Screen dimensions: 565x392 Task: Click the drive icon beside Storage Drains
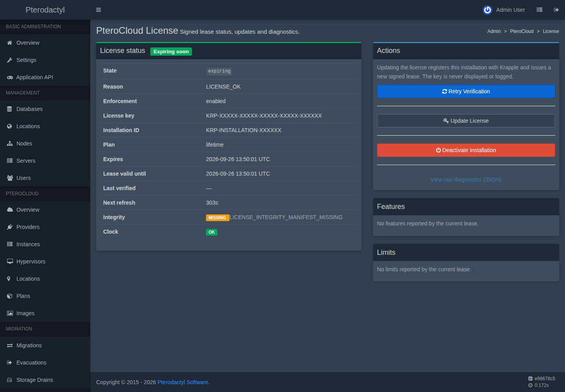pyautogui.click(x=9, y=380)
